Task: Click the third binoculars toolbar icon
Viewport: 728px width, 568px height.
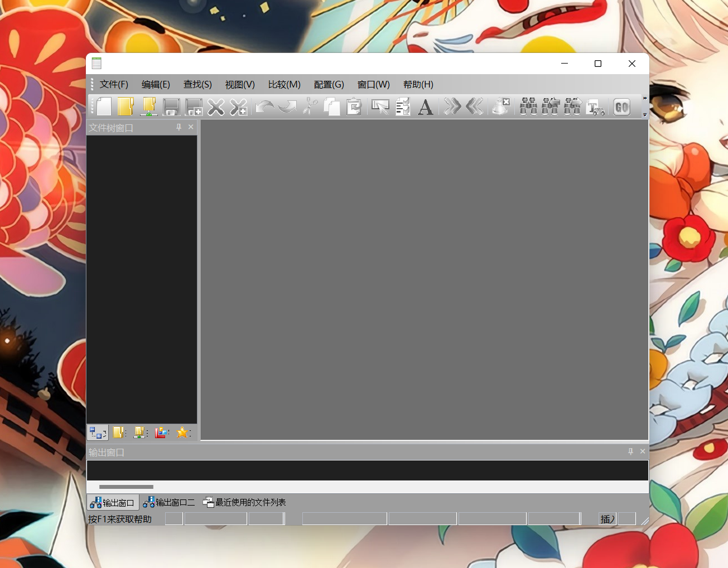Action: 573,106
